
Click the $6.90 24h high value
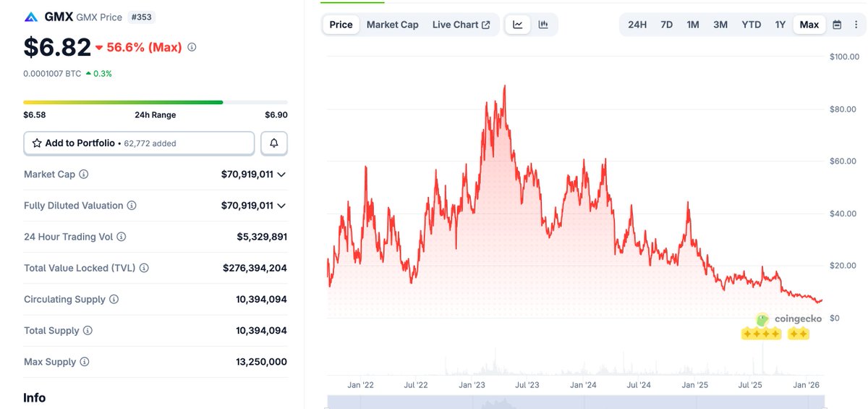276,115
